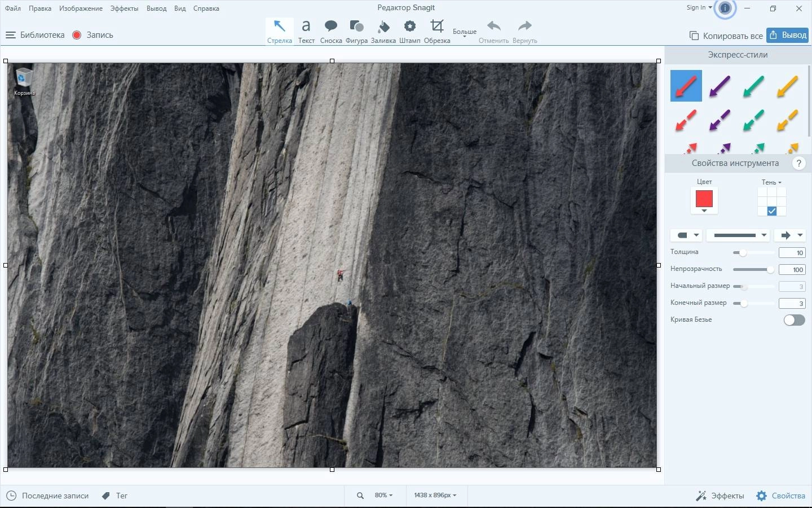Apply the solid red arrow quick style
This screenshot has height=508, width=812.
point(686,86)
